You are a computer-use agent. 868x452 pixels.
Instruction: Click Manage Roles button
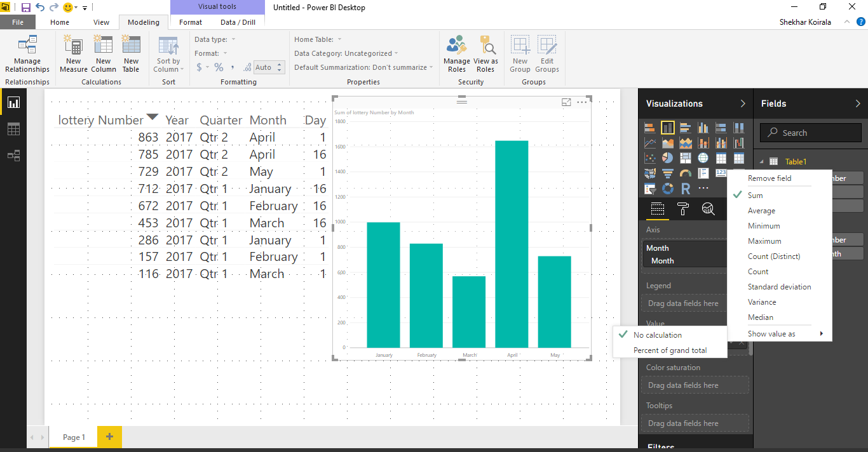click(x=457, y=54)
